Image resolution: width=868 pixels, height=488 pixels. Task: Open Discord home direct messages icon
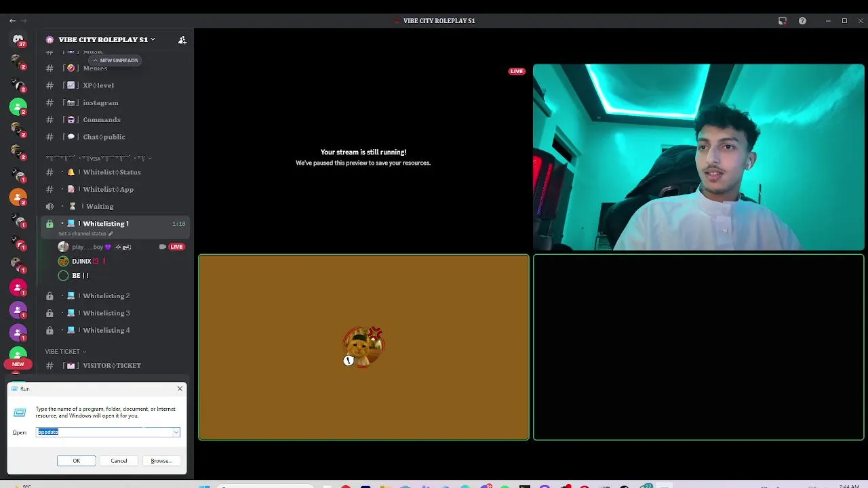pos(18,40)
